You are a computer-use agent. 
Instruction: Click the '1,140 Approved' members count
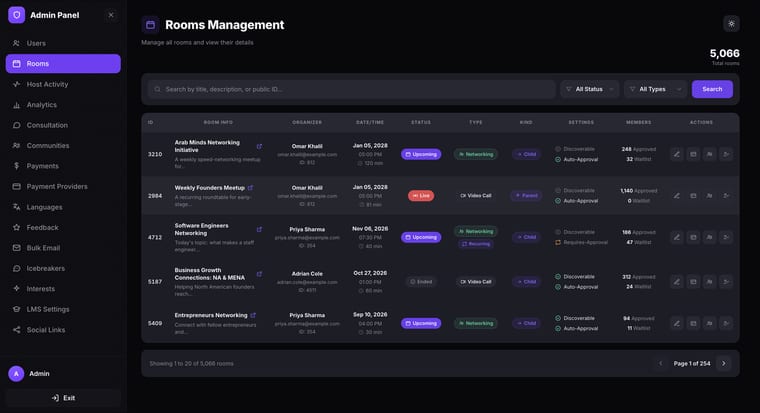pyautogui.click(x=639, y=191)
